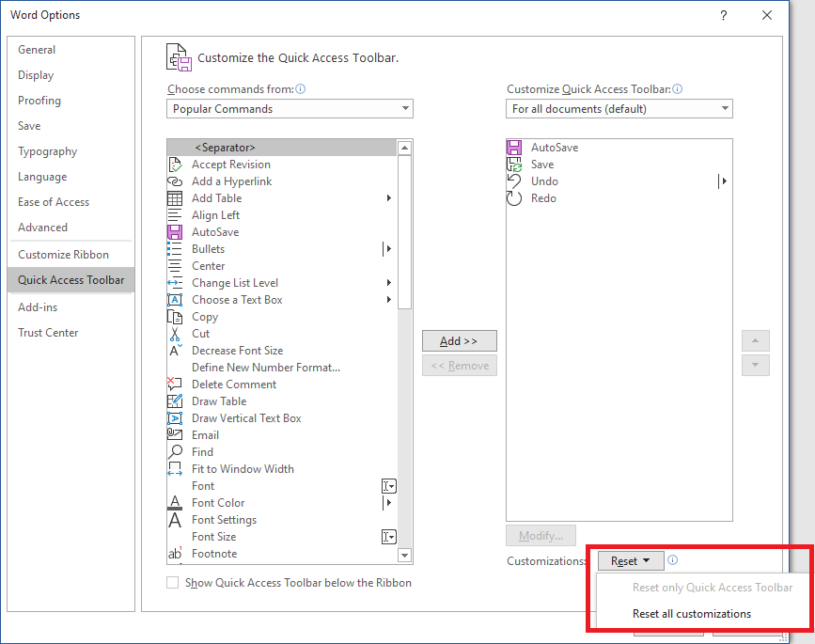Select the Email envelope icon

[x=175, y=434]
